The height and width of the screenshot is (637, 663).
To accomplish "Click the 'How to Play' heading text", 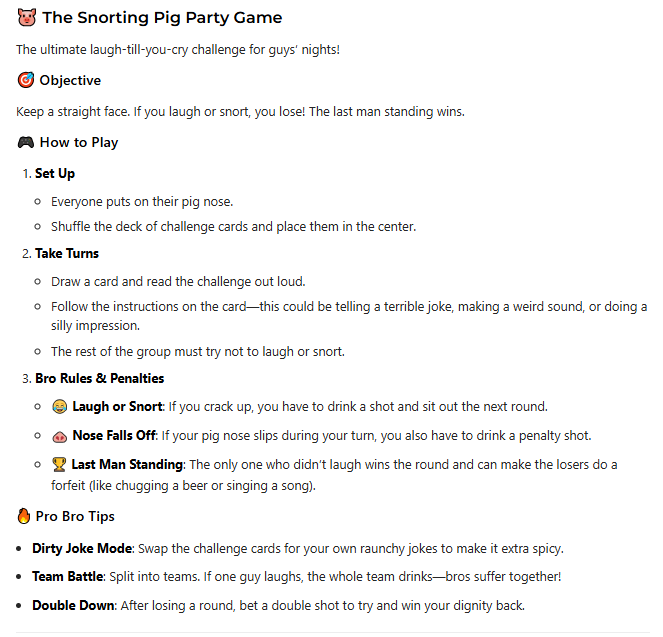I will tap(79, 142).
